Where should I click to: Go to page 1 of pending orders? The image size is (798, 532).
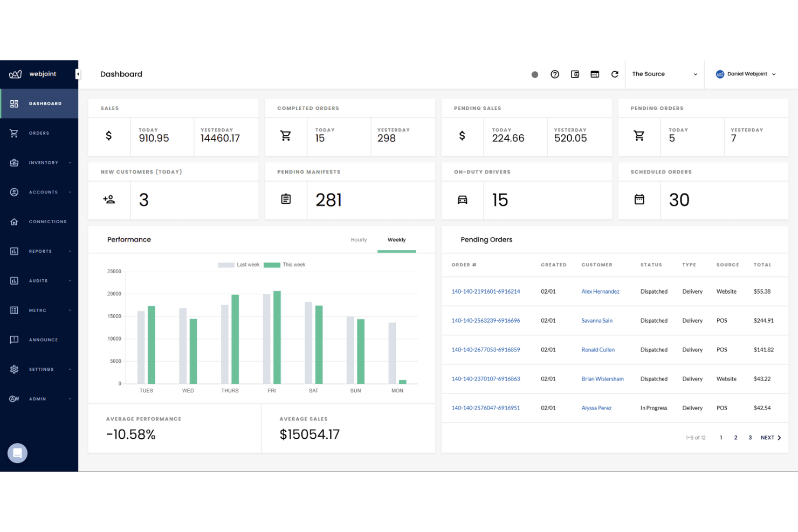(721, 438)
